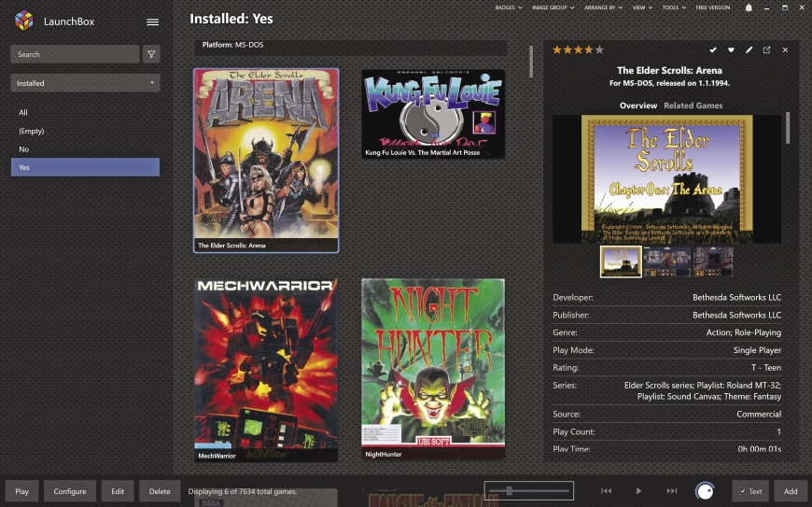
Task: Favorite the game with heart icon
Action: [x=731, y=49]
